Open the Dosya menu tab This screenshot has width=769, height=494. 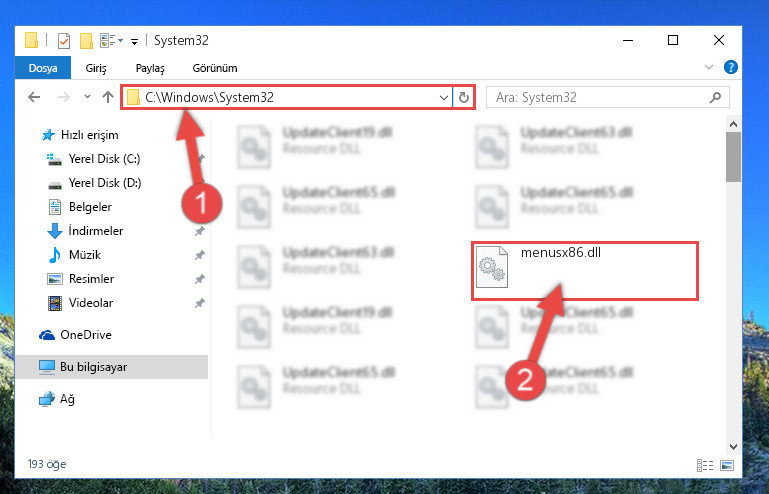43,68
